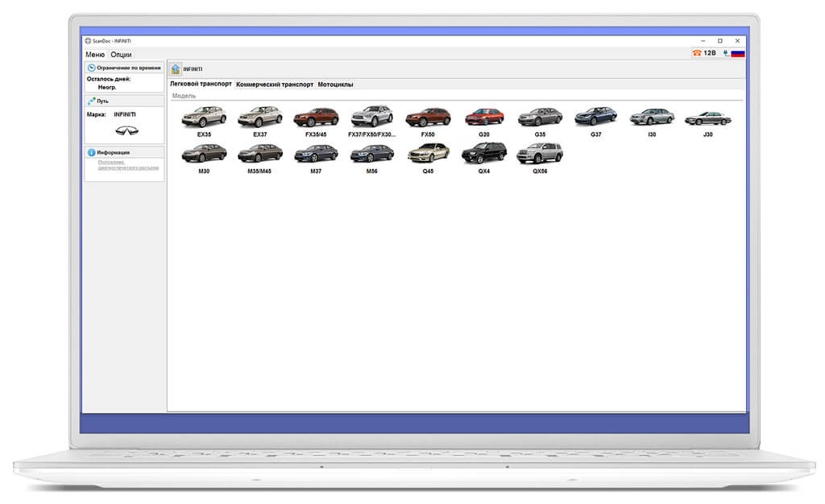
Task: Select the EX35 model thumbnail
Action: click(204, 122)
